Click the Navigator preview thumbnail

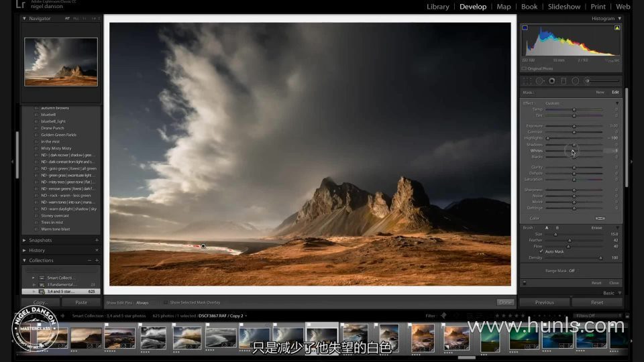(61, 62)
